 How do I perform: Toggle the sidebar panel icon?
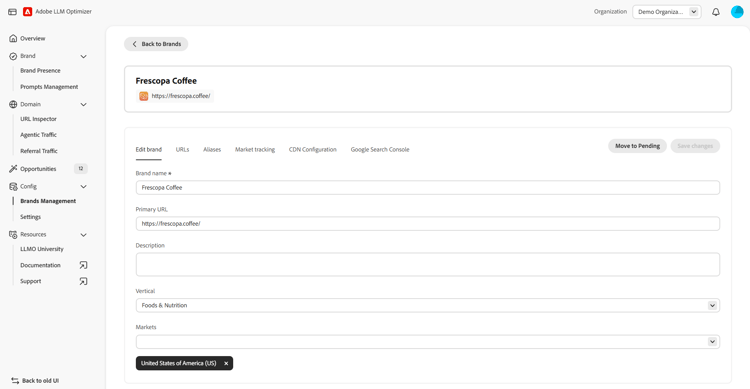[12, 12]
